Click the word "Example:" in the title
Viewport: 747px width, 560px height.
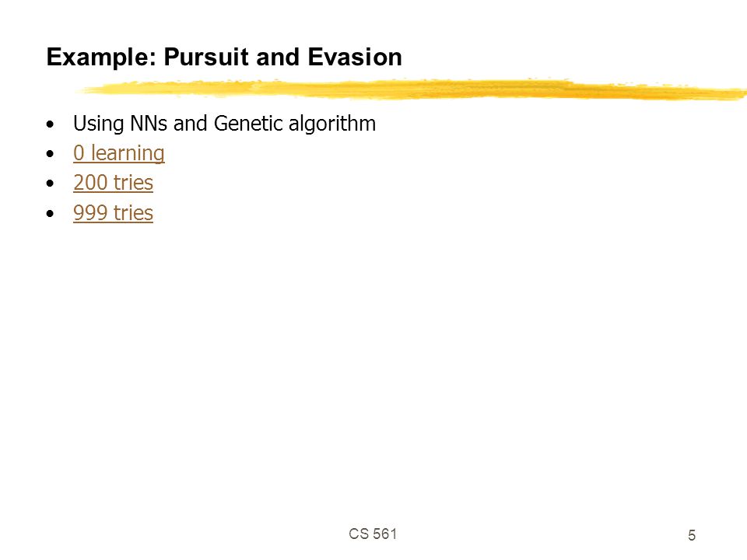click(101, 58)
